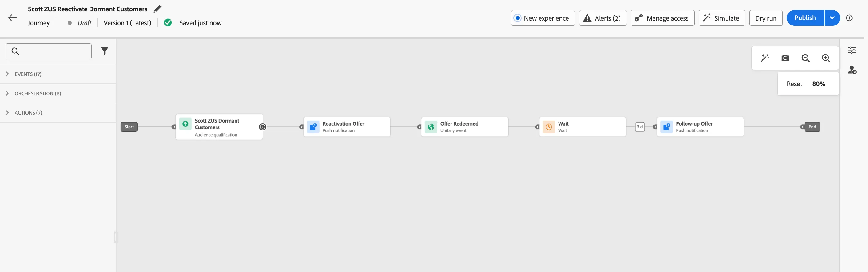Zoom out the journey canvas

click(x=806, y=58)
